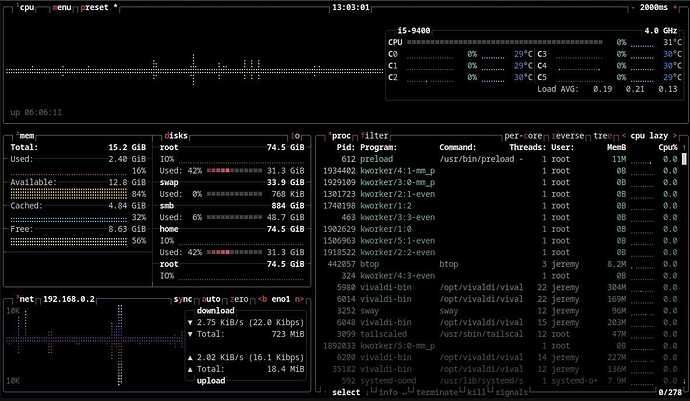Toggle the cpu box
This screenshot has width=690, height=401.
[26, 7]
